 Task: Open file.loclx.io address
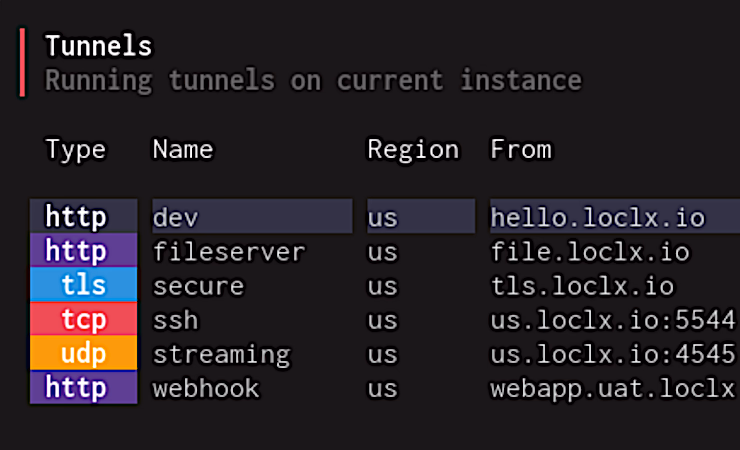point(590,251)
